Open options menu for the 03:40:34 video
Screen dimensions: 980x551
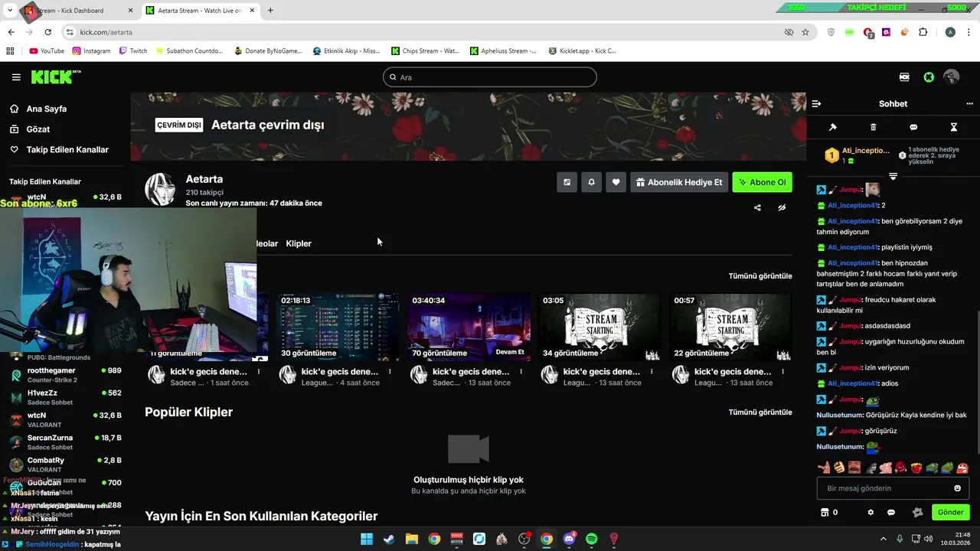coord(521,372)
